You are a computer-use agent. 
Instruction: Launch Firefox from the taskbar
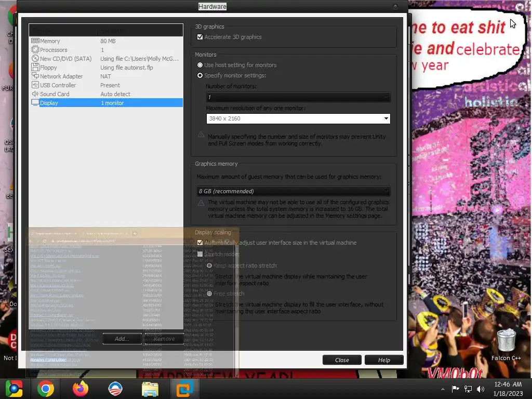pos(81,389)
